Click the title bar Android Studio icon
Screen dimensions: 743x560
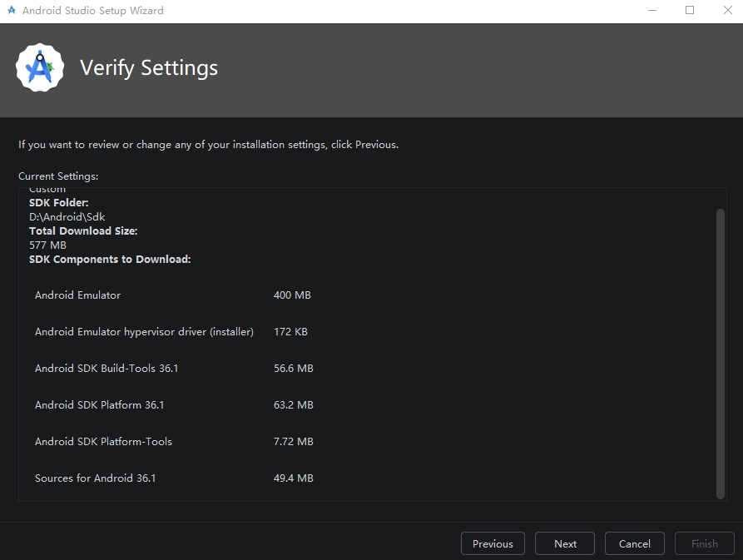[12, 10]
